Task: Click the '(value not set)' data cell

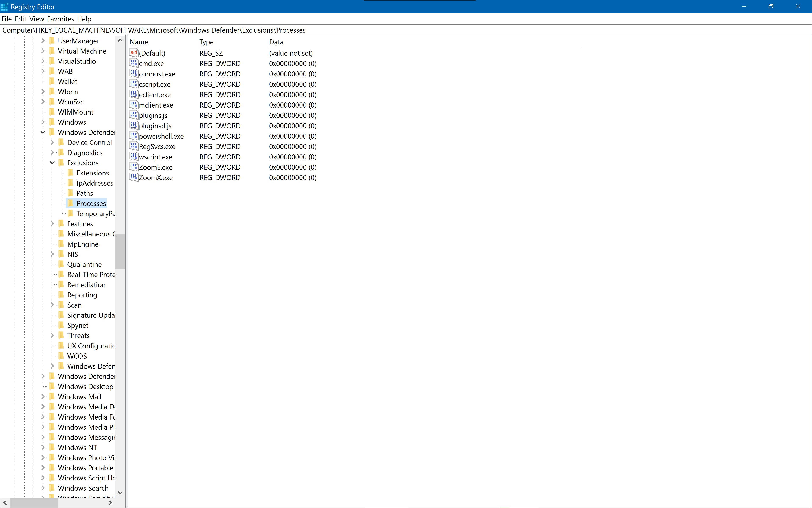Action: point(291,53)
